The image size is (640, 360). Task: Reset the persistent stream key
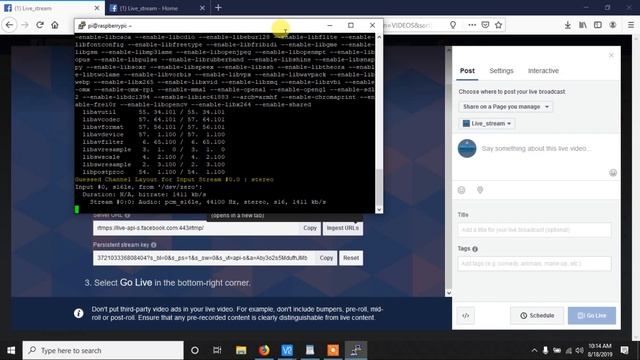click(351, 258)
